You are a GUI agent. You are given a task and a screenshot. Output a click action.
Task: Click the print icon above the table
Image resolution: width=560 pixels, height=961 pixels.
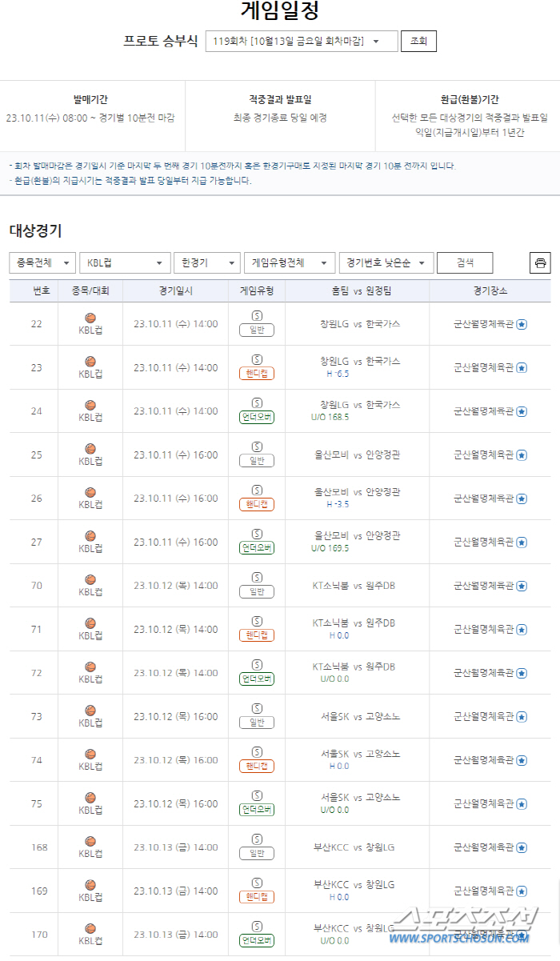[540, 262]
